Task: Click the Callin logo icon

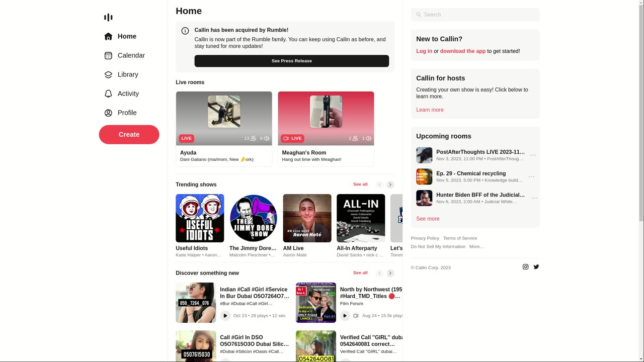Action: pyautogui.click(x=108, y=18)
